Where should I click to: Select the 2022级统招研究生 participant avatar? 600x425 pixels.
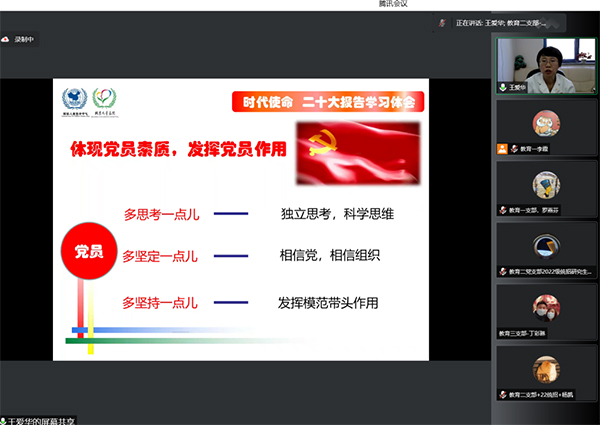click(x=546, y=246)
